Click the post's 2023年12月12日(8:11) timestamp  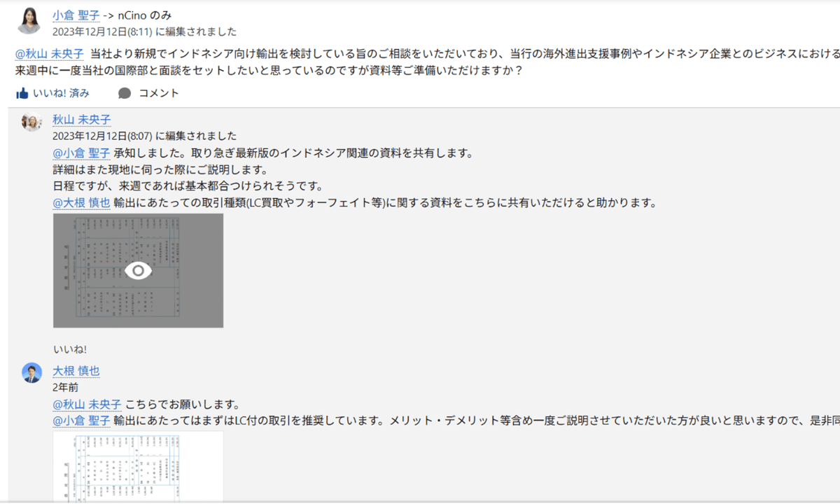(102, 31)
